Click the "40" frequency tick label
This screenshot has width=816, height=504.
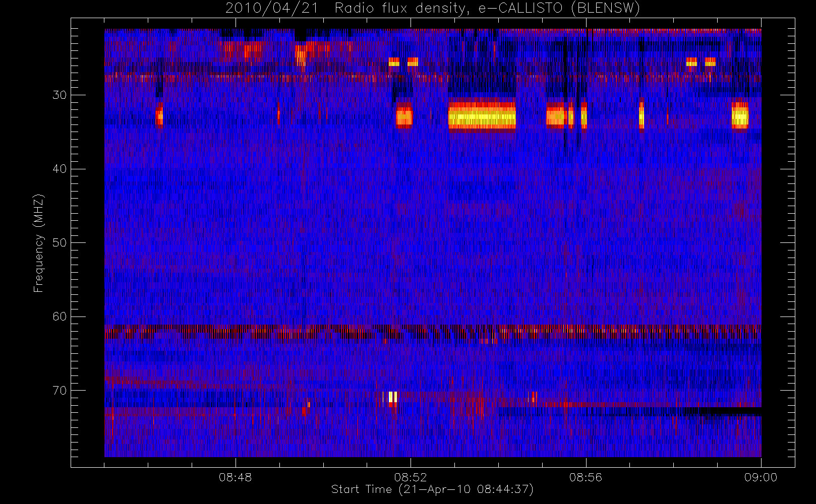pos(60,169)
